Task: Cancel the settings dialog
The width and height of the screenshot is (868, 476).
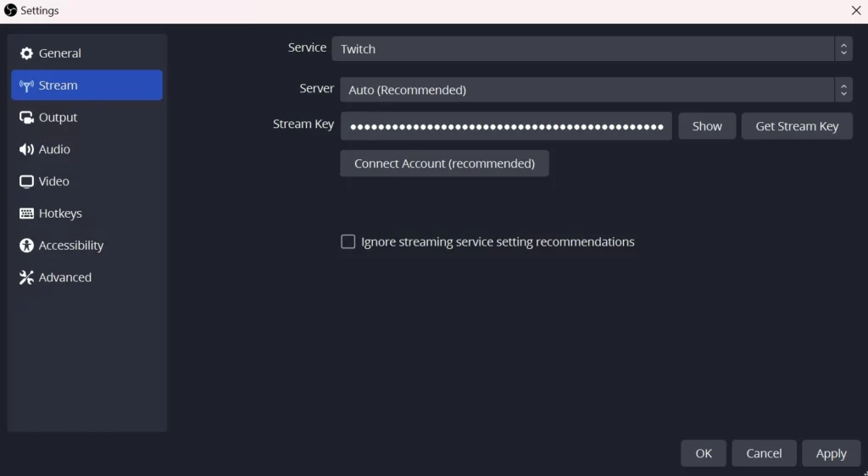Action: [x=764, y=453]
